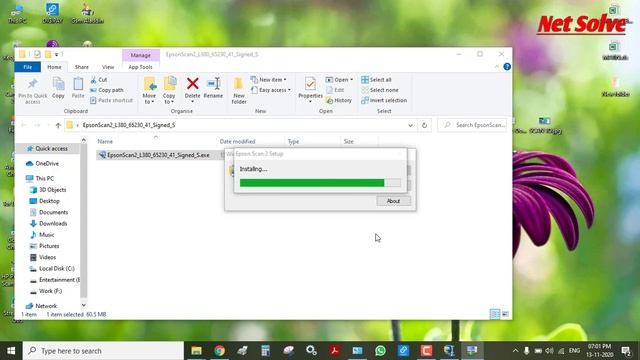Collapse the ribbon with chevron
Viewport: 640px width, 360px height.
[x=497, y=67]
